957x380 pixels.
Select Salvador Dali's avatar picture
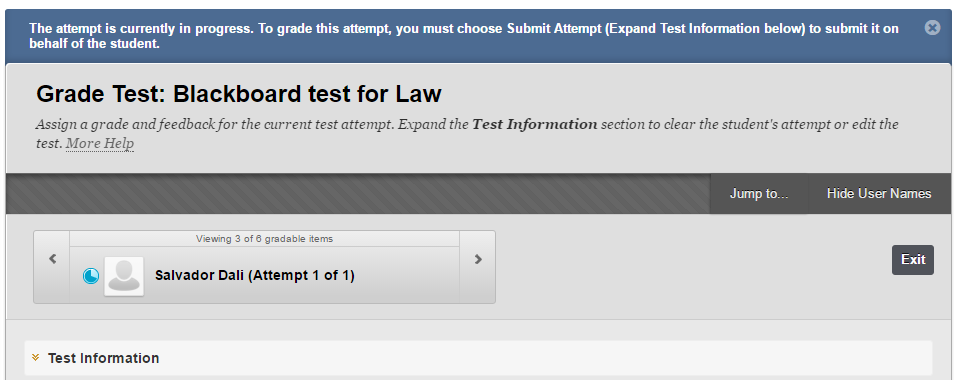click(124, 276)
